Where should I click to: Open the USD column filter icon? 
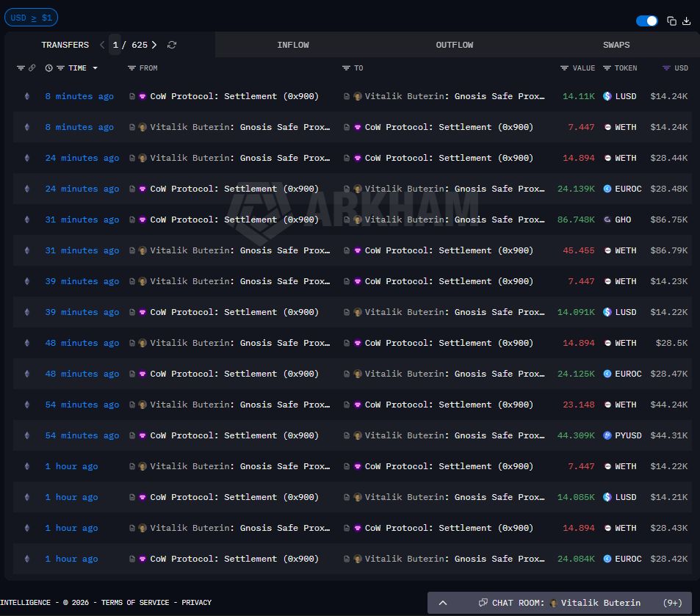(666, 68)
